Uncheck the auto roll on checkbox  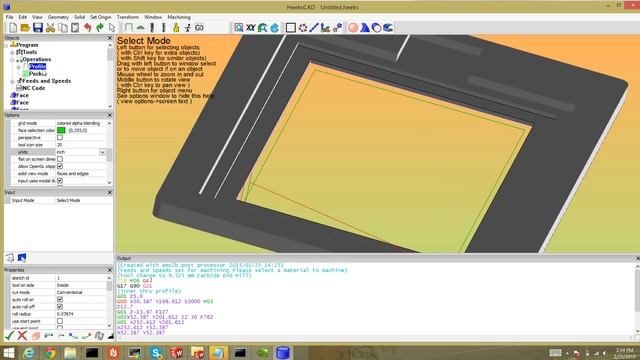[60, 299]
